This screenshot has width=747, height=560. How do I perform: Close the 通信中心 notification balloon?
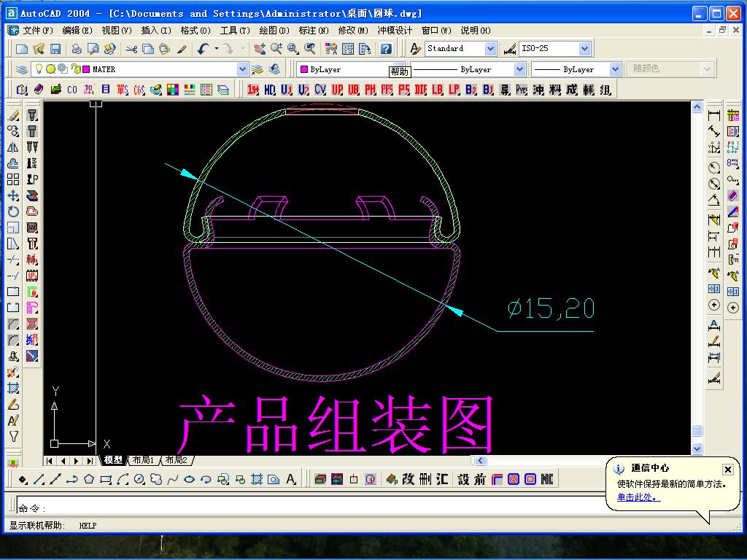(x=727, y=470)
